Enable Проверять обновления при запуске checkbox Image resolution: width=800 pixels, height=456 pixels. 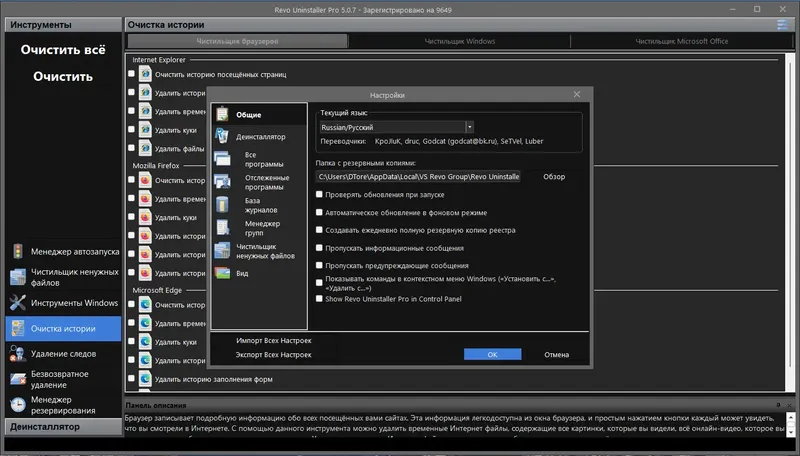(319, 194)
